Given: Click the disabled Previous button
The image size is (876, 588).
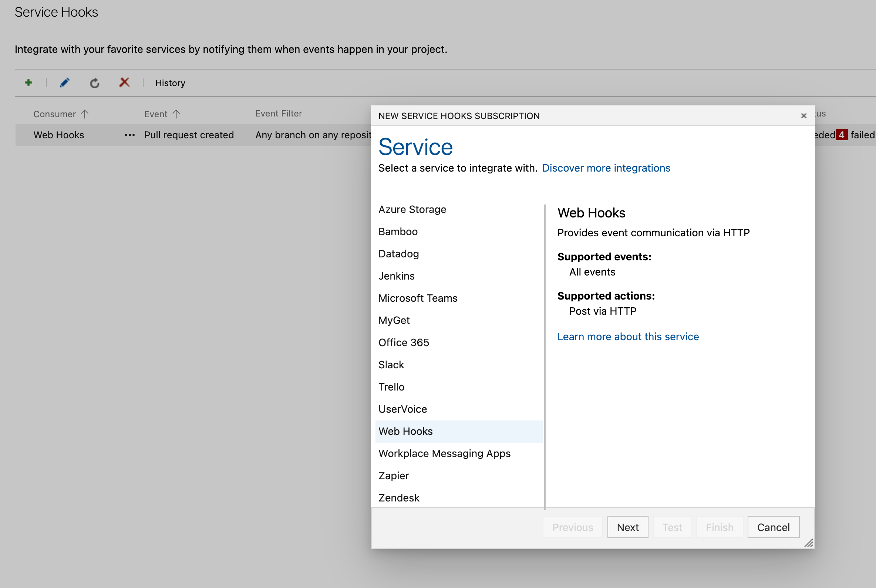Looking at the screenshot, I should [573, 527].
